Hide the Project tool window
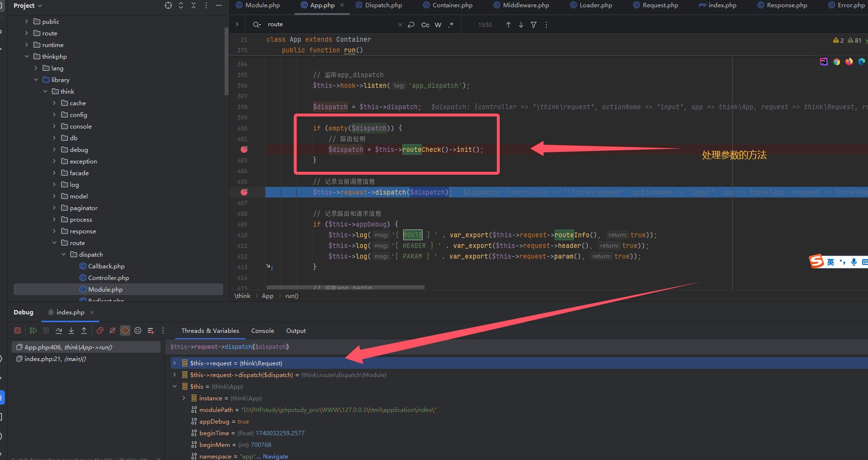This screenshot has height=460, width=868. pos(219,5)
